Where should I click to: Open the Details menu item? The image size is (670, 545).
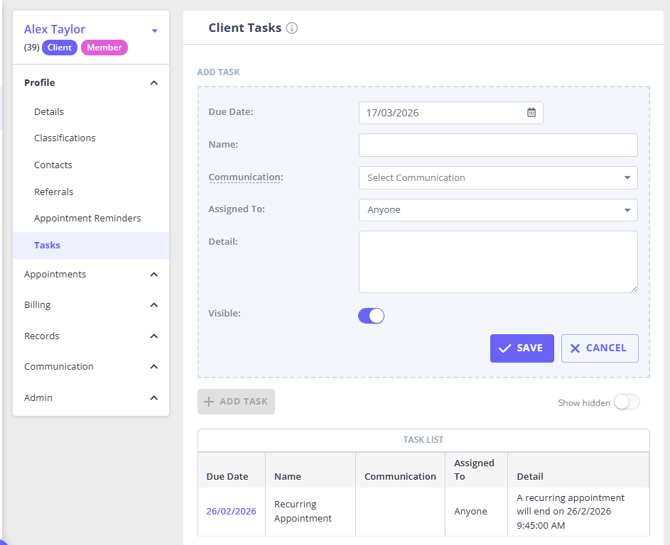click(49, 112)
